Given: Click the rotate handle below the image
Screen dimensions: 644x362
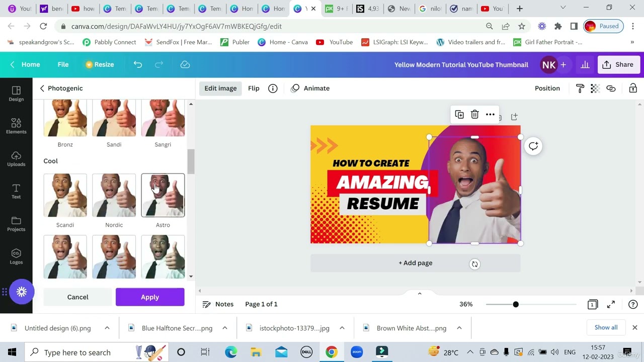Looking at the screenshot, I should coord(474,264).
